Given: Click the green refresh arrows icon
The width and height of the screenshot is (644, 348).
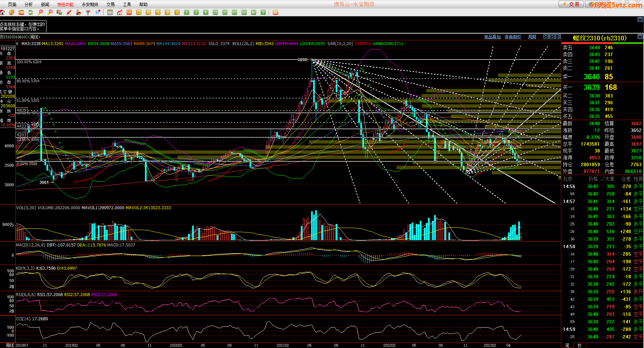Looking at the screenshot, I should point(31,12).
